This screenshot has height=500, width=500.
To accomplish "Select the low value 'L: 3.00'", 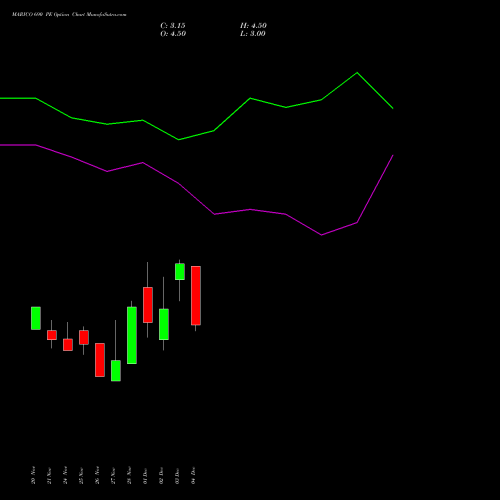I will click(253, 34).
